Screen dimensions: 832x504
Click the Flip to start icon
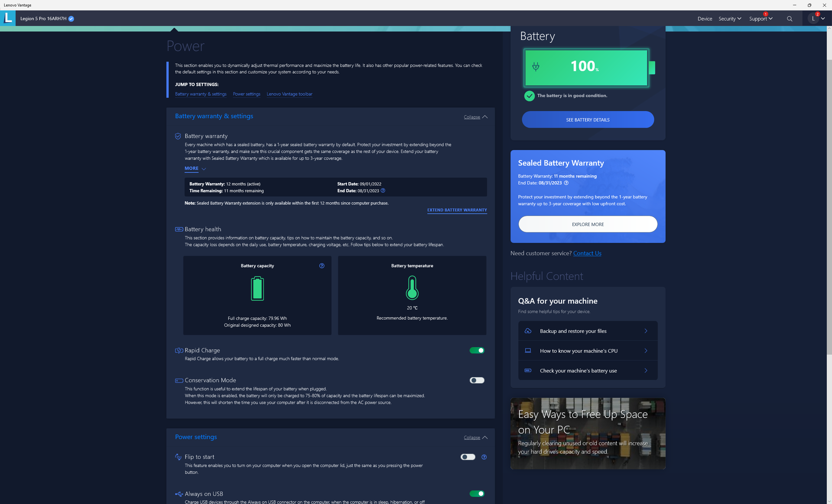tap(178, 457)
